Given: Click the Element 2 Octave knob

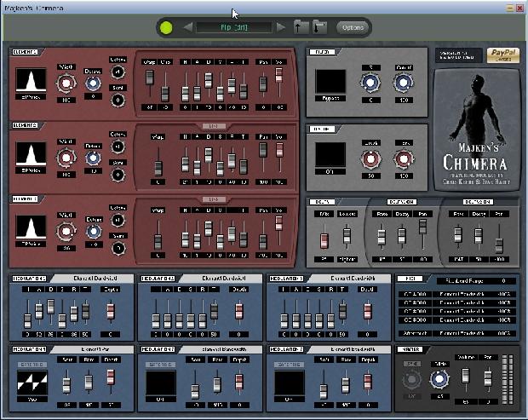Looking at the screenshot, I should point(118,147).
